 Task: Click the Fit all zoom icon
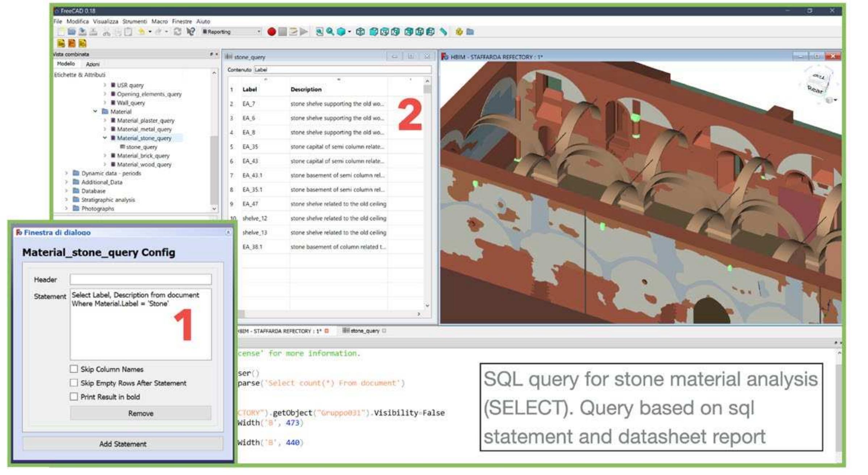point(319,32)
